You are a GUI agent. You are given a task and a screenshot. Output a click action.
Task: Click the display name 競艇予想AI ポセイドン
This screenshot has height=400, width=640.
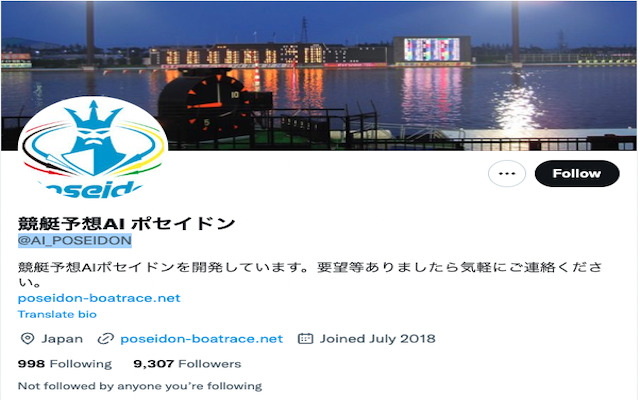tap(127, 223)
